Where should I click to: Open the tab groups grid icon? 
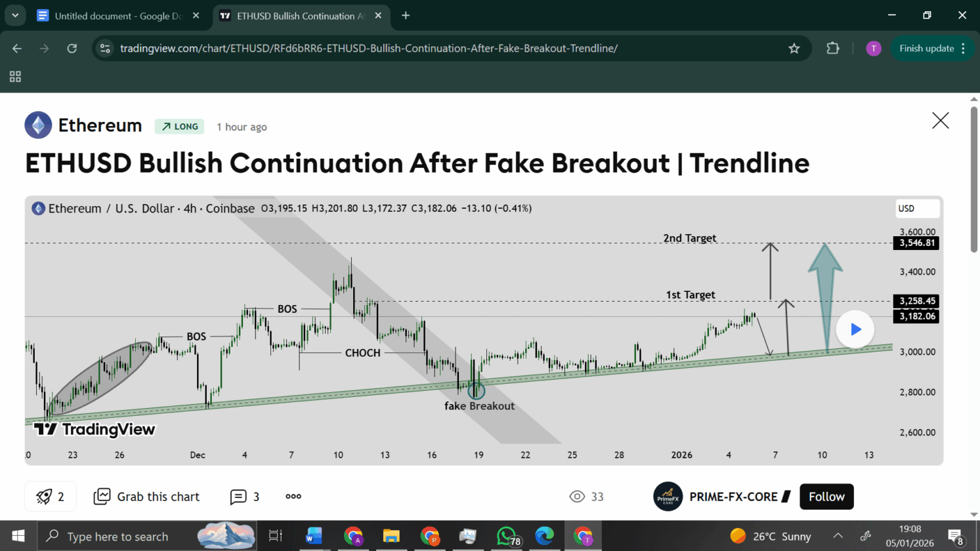click(15, 77)
